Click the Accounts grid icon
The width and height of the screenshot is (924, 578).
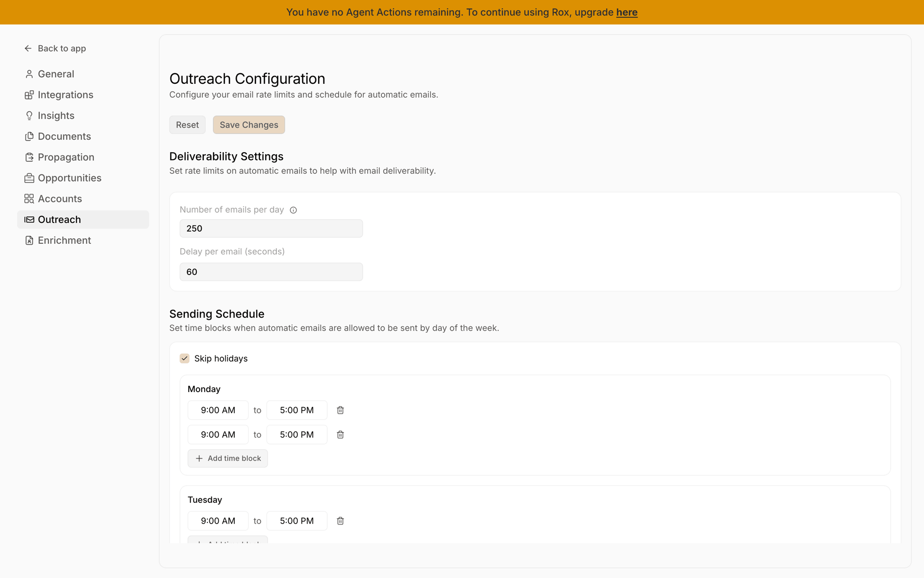tap(29, 198)
